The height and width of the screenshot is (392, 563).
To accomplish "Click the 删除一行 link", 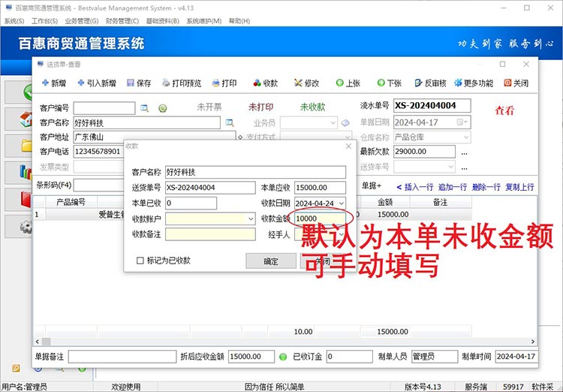I will (486, 187).
